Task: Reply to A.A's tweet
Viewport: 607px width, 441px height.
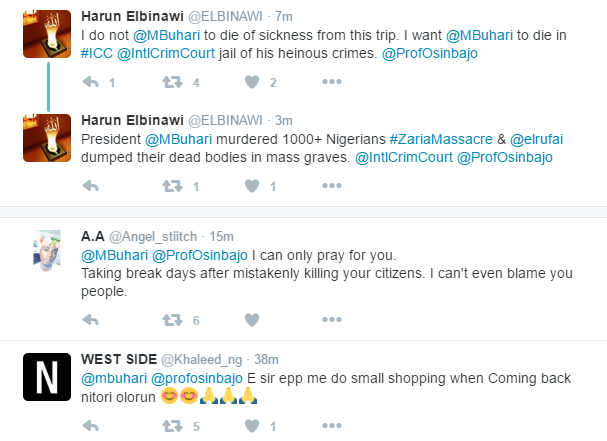Action: tap(89, 320)
